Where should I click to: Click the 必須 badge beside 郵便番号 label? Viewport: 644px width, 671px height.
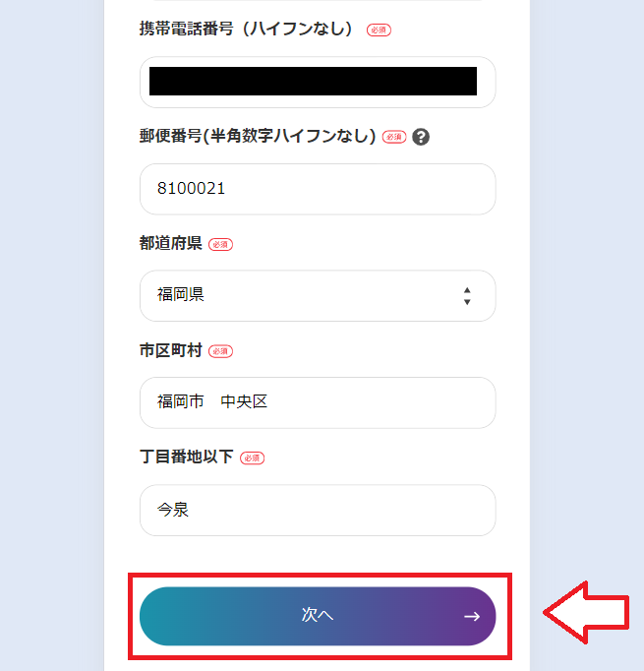pyautogui.click(x=394, y=137)
